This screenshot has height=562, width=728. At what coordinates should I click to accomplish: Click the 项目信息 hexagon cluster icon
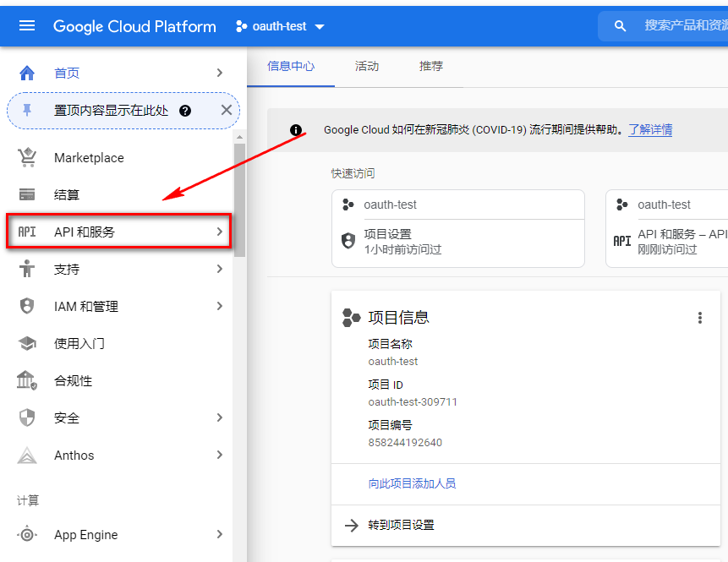[351, 318]
